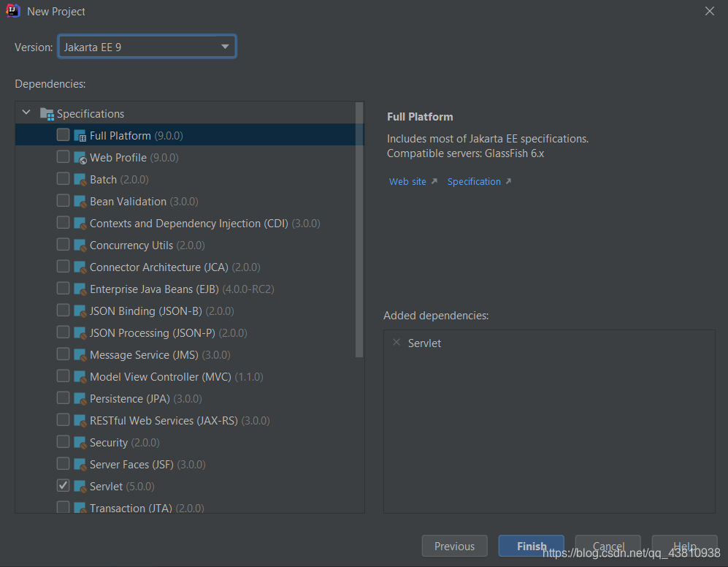
Task: Enable the Persistence (JPA) checkbox
Action: pyautogui.click(x=63, y=397)
